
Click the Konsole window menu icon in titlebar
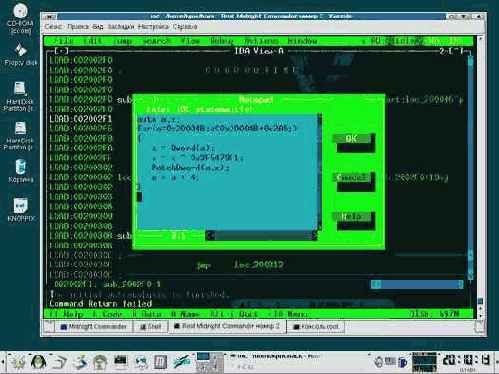point(49,16)
